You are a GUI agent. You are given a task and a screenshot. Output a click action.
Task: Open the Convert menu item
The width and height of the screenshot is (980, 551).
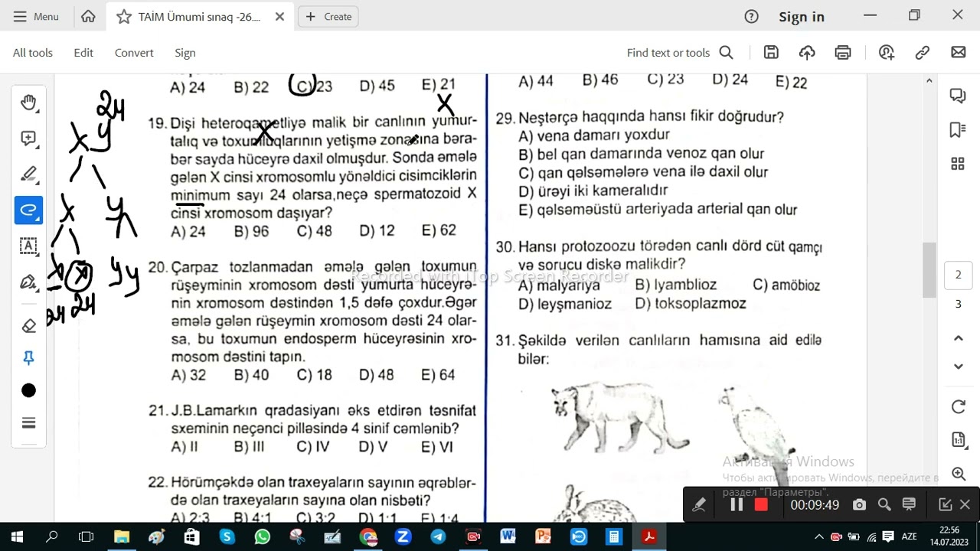[134, 53]
